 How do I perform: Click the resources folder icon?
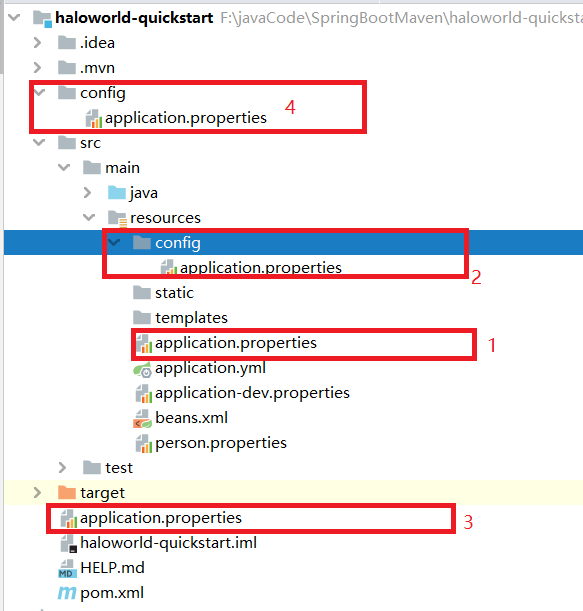click(117, 218)
